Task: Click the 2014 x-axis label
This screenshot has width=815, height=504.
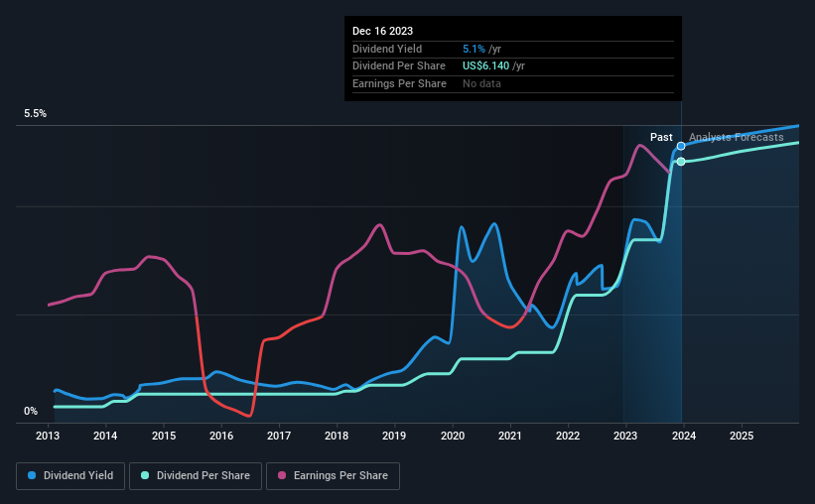Action: pos(105,436)
